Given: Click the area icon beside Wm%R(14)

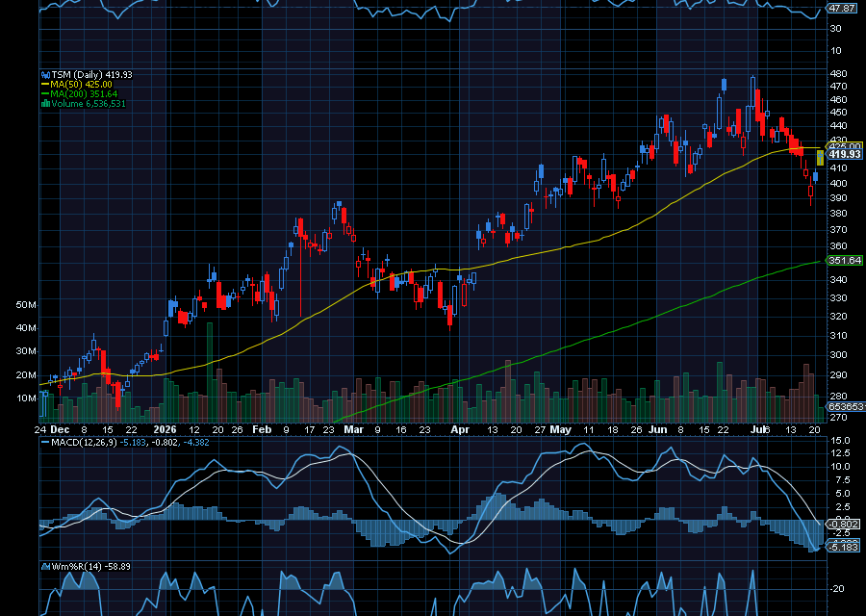Looking at the screenshot, I should pos(46,566).
